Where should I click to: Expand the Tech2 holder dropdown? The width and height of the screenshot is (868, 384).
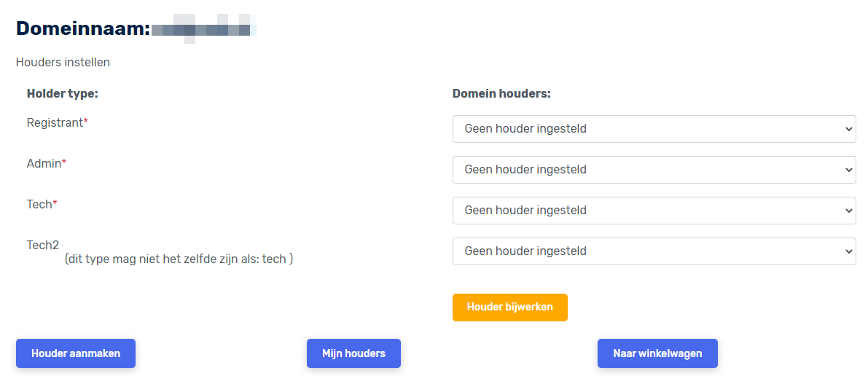[654, 251]
